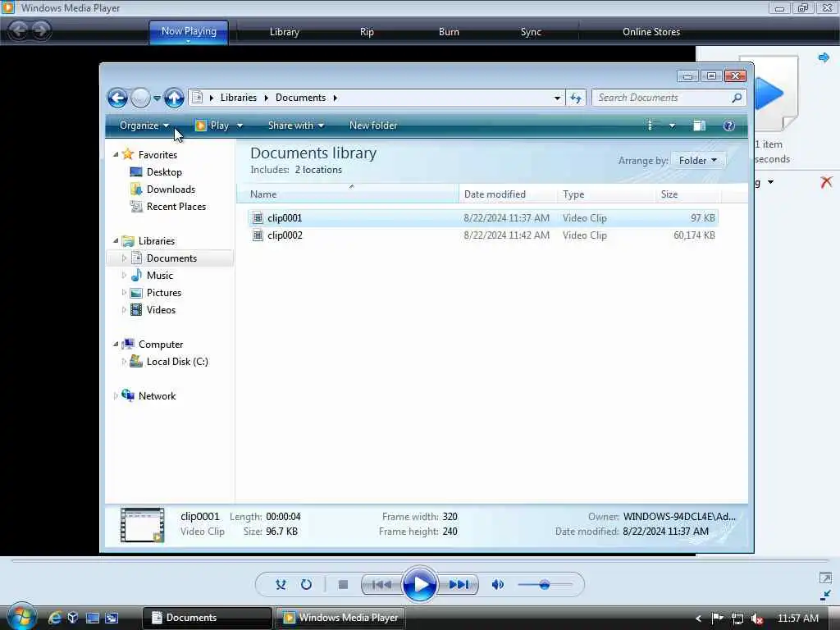Open recent pages dropdown arrow
The width and height of the screenshot is (840, 630).
157,98
